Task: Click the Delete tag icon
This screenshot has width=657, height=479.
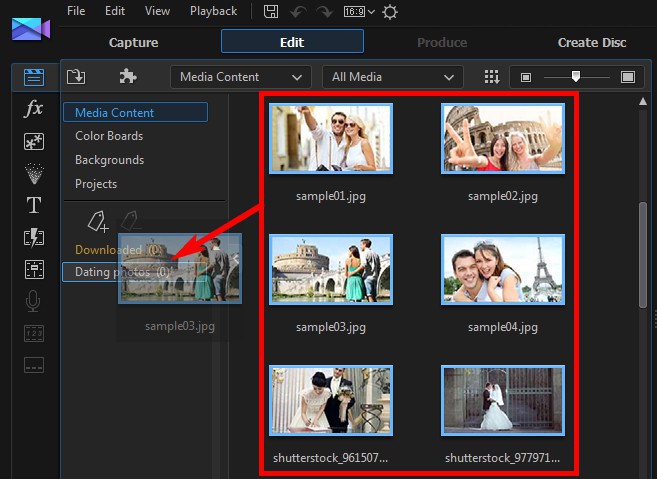Action: pos(131,220)
